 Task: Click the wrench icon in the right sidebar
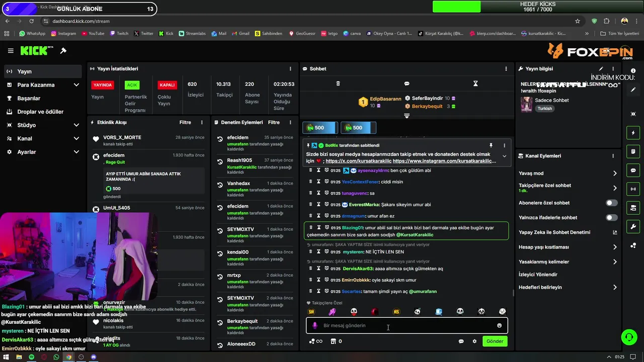point(633,226)
